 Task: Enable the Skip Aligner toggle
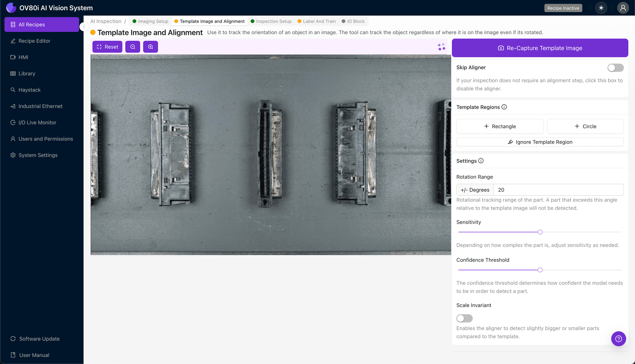tap(615, 68)
